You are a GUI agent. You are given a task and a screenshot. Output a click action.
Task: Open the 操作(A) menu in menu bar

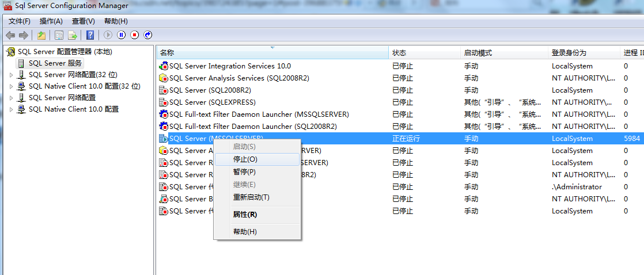tap(51, 21)
